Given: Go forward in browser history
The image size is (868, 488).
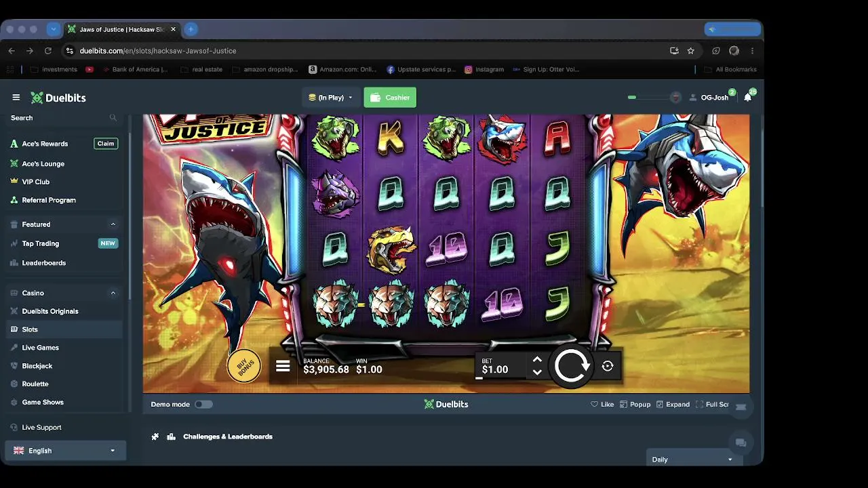Looking at the screenshot, I should click(29, 51).
